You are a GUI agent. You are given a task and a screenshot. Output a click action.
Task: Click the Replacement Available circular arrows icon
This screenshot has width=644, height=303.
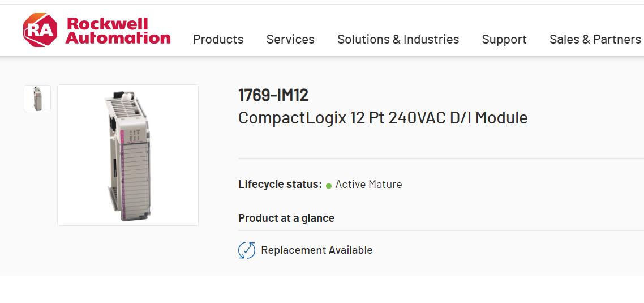tap(247, 250)
